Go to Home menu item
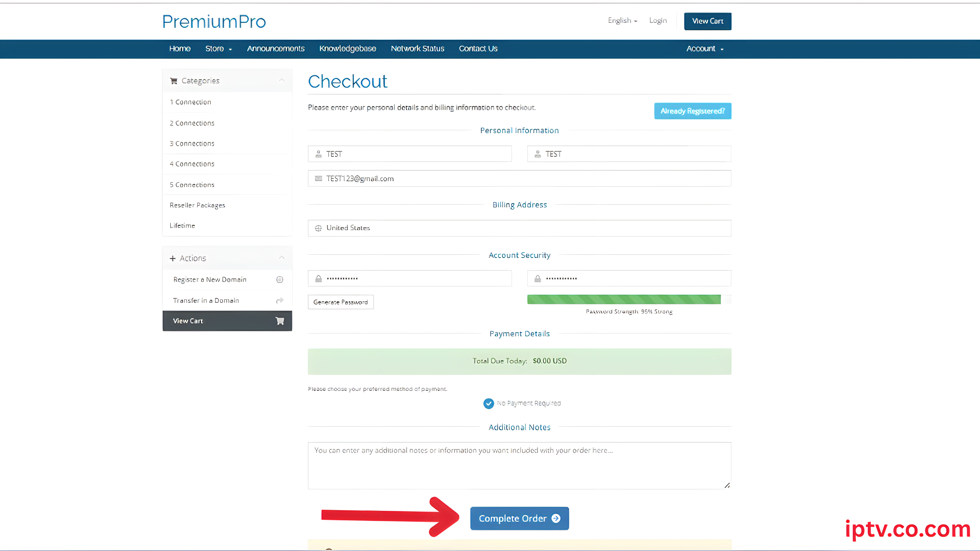This screenshot has height=551, width=980. (180, 49)
